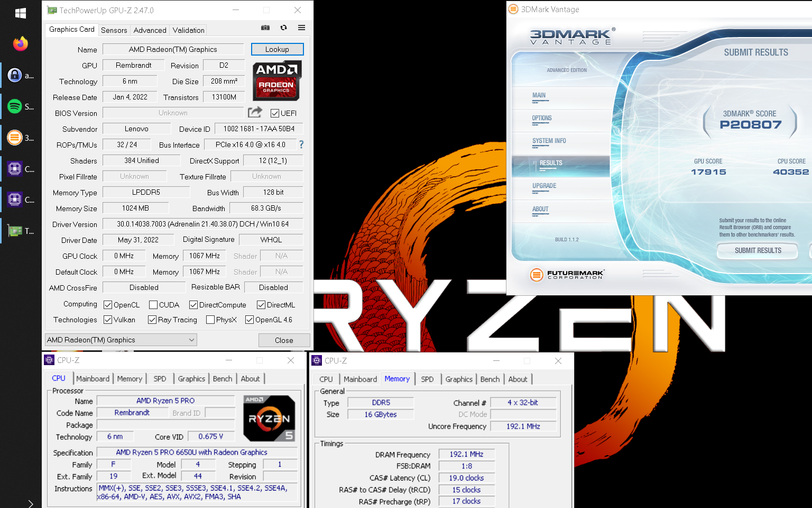The width and height of the screenshot is (812, 508).
Task: Click GPU name field AMD Radeon(TM) Graphics
Action: (x=173, y=49)
